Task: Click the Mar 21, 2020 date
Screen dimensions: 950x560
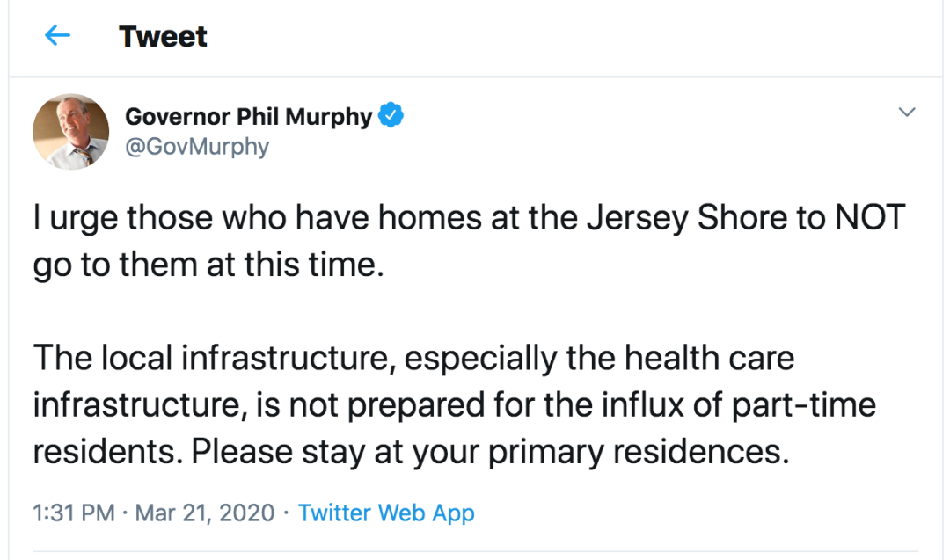Action: pyautogui.click(x=205, y=513)
